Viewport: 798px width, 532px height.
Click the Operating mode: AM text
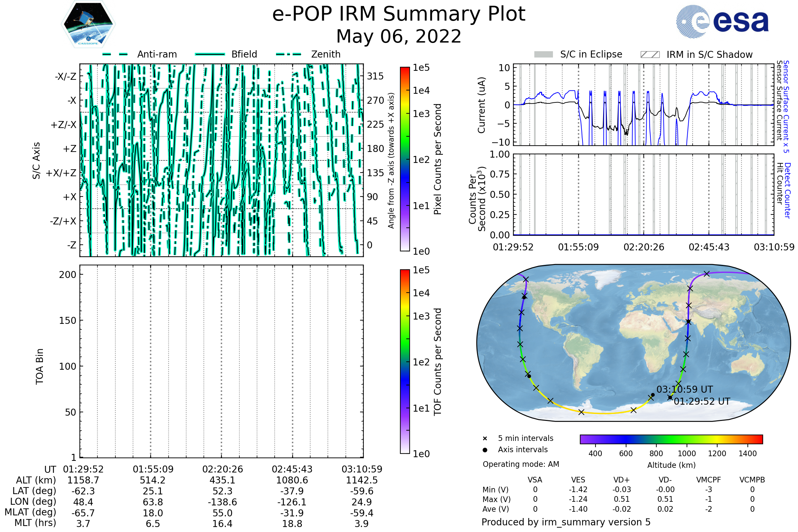(521, 464)
